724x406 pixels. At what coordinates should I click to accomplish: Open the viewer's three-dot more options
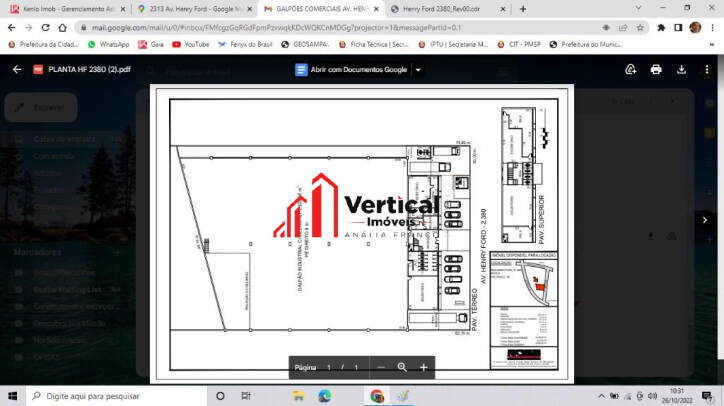pyautogui.click(x=706, y=69)
